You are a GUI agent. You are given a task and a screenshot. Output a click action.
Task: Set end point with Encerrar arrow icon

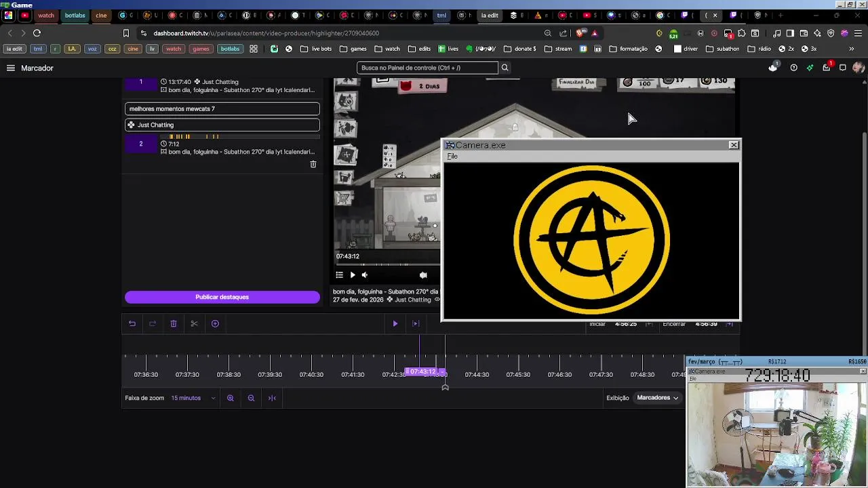tap(730, 324)
